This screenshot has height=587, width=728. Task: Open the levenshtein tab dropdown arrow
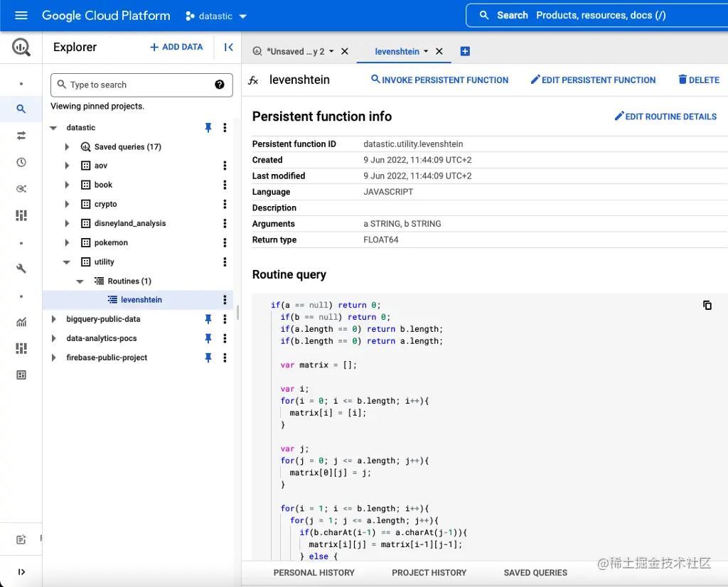[x=426, y=51]
